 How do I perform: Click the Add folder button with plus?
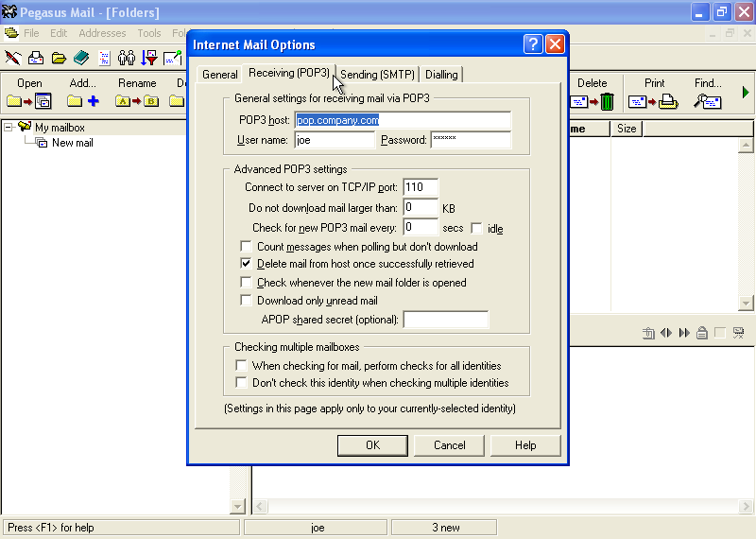[82, 93]
